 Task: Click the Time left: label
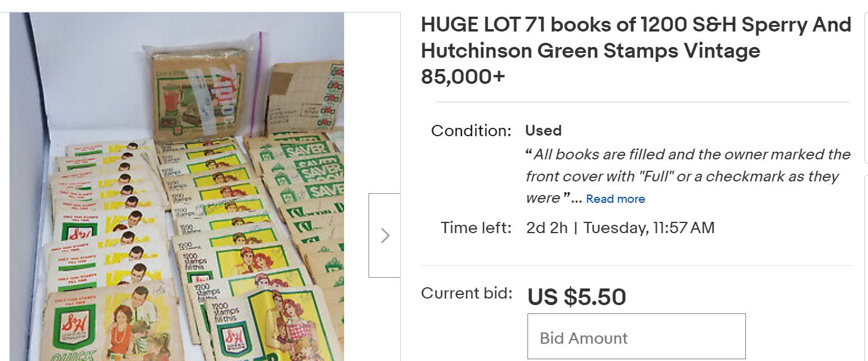476,228
